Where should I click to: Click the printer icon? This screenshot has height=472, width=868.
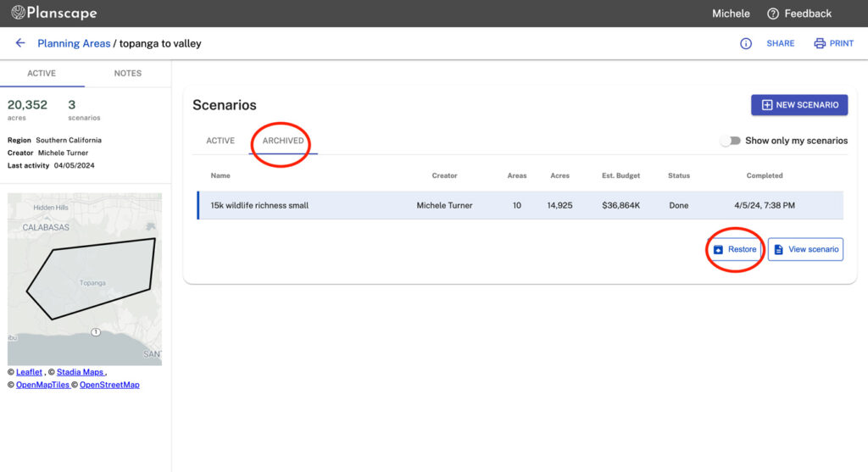coord(820,43)
